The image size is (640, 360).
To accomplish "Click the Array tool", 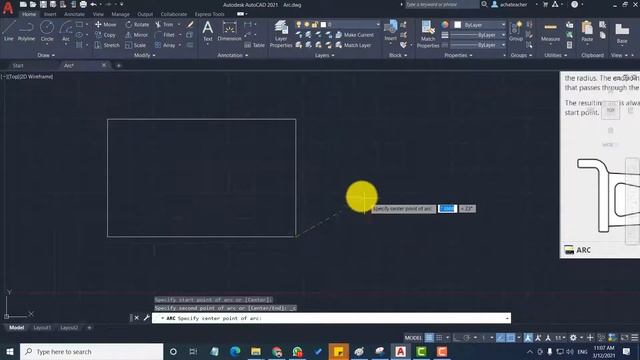I will 165,45.
